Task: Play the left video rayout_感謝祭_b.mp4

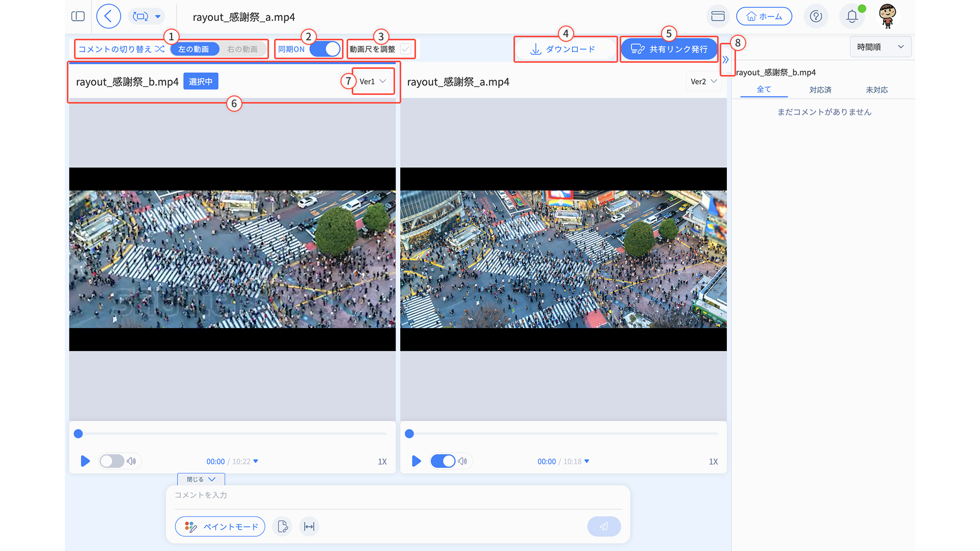Action: (85, 461)
